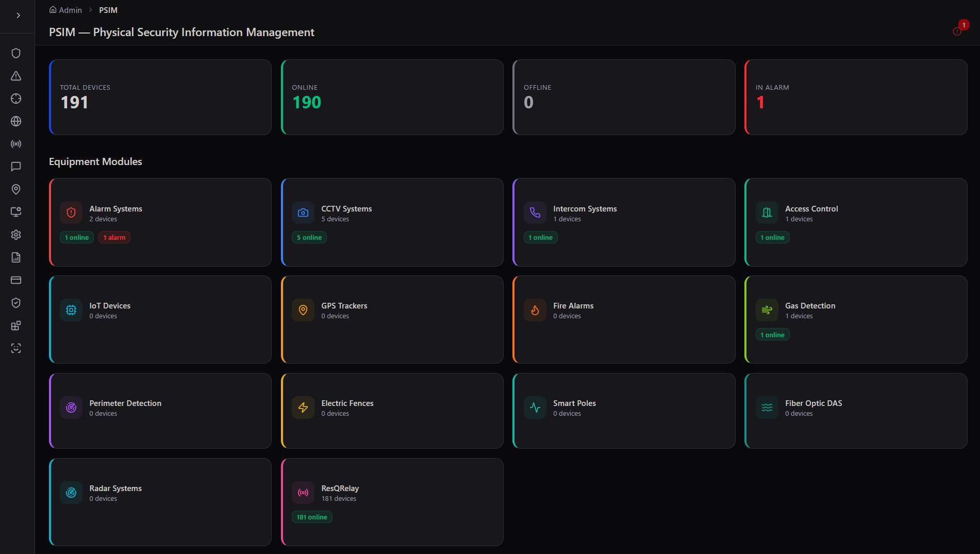980x554 pixels.
Task: Click the CCTV Systems camera icon
Action: (303, 213)
